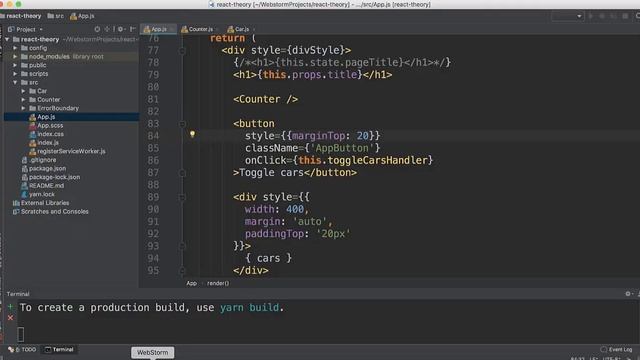Click the App.js file icon in breadcrumb bar
The height and width of the screenshot is (360, 640).
pos(73,16)
